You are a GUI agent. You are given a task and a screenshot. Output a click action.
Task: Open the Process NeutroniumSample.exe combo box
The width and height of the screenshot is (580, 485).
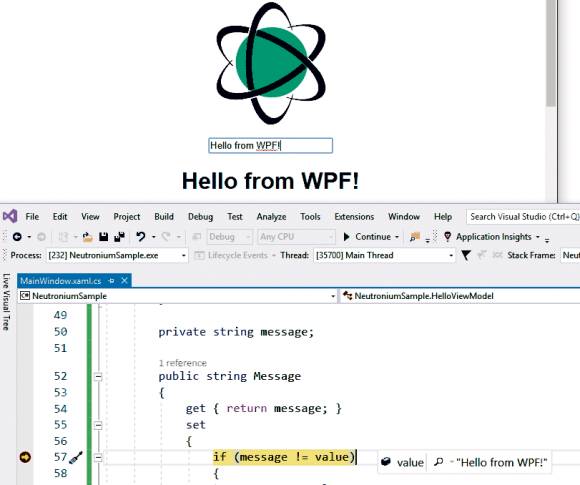[x=117, y=255]
